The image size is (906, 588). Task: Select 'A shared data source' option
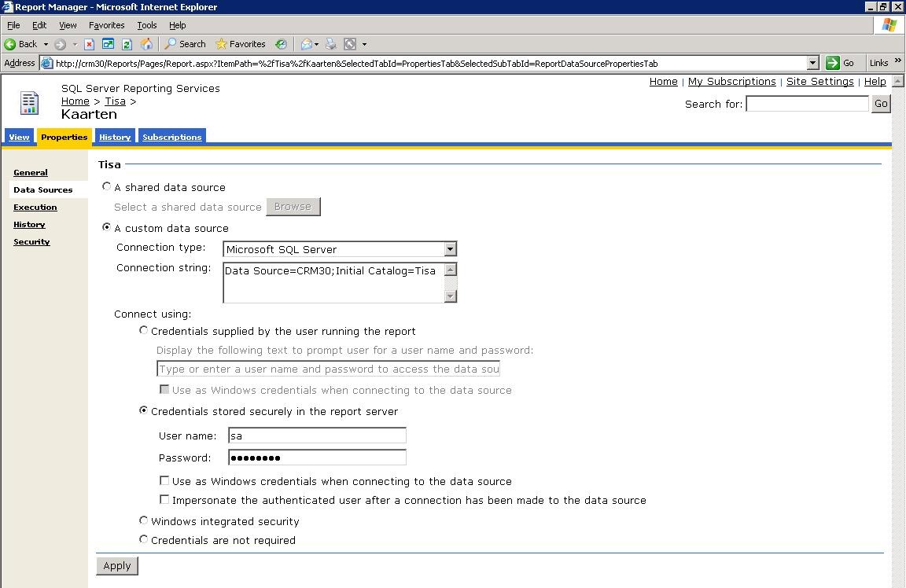point(107,187)
